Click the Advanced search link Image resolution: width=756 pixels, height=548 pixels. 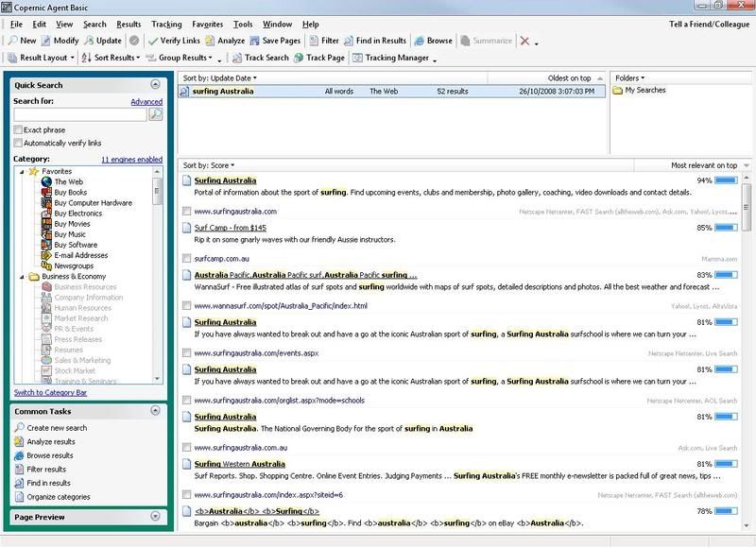(x=146, y=101)
